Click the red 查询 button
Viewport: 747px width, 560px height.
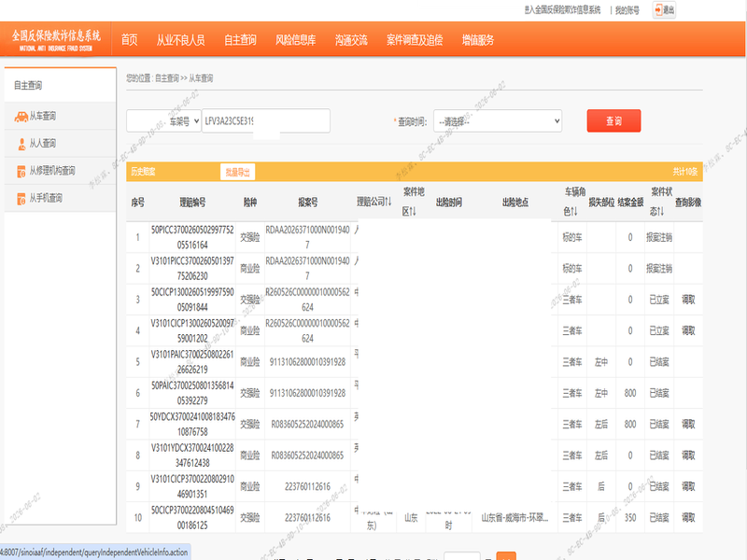pyautogui.click(x=613, y=121)
